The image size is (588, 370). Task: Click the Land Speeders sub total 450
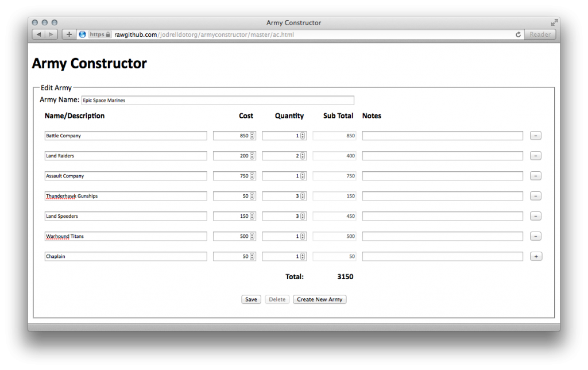click(x=334, y=216)
